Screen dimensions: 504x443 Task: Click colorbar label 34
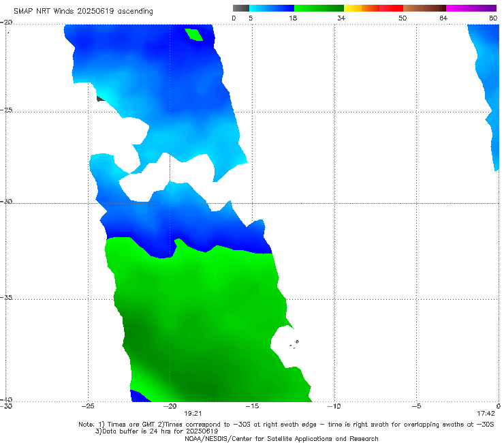(341, 18)
